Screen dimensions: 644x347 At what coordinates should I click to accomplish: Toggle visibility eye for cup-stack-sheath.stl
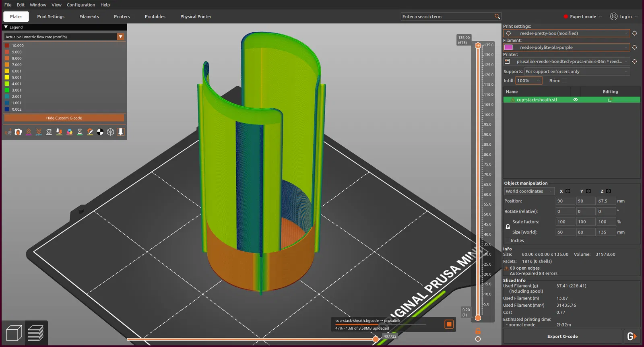(576, 100)
